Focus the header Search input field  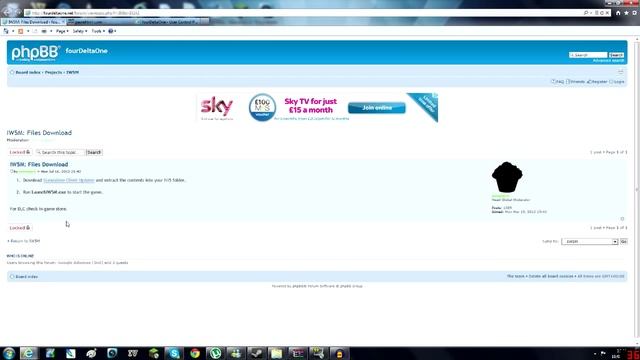click(x=588, y=55)
